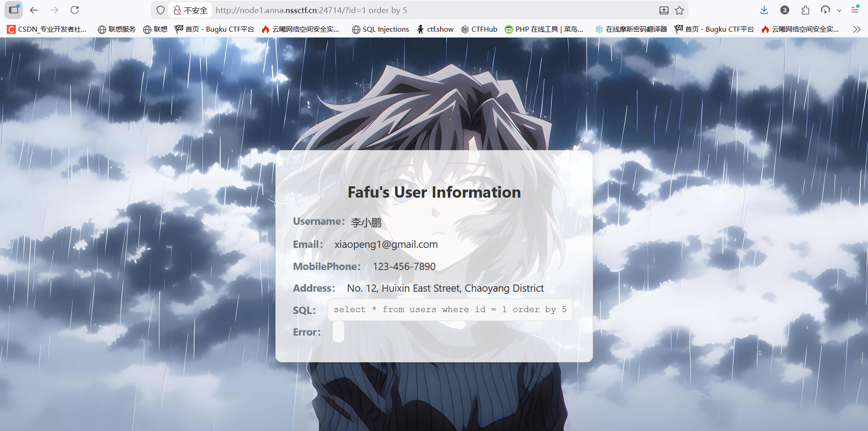The width and height of the screenshot is (868, 431).
Task: Open the last 云曦网络空间安全实 bookmark
Action: [x=800, y=29]
